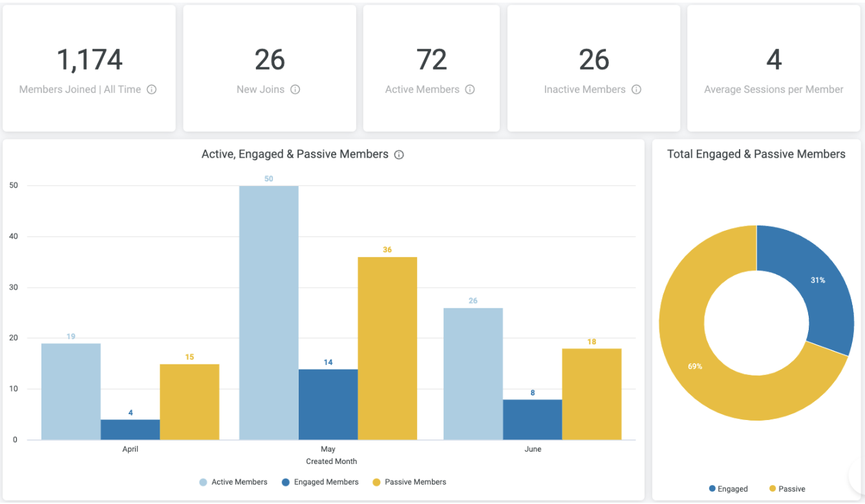The image size is (865, 504).
Task: Toggle Passive Members legend series in bar chart
Action: [409, 482]
